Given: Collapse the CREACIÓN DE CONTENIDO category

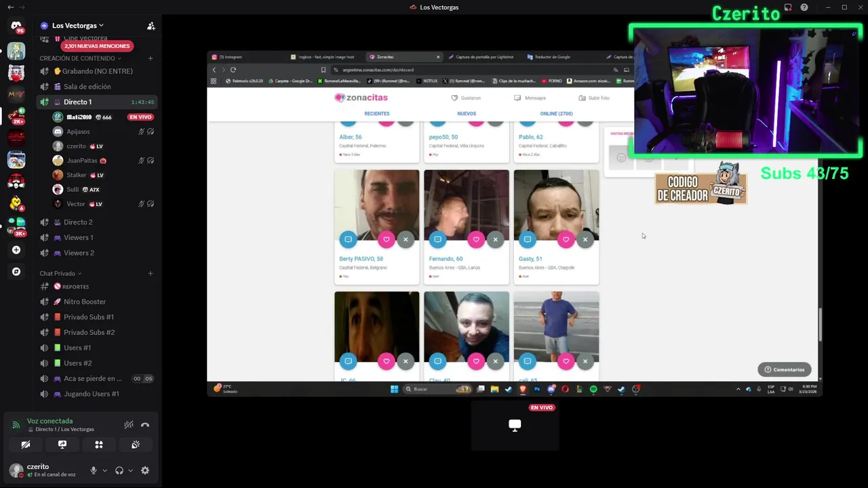Looking at the screenshot, I should tap(80, 58).
